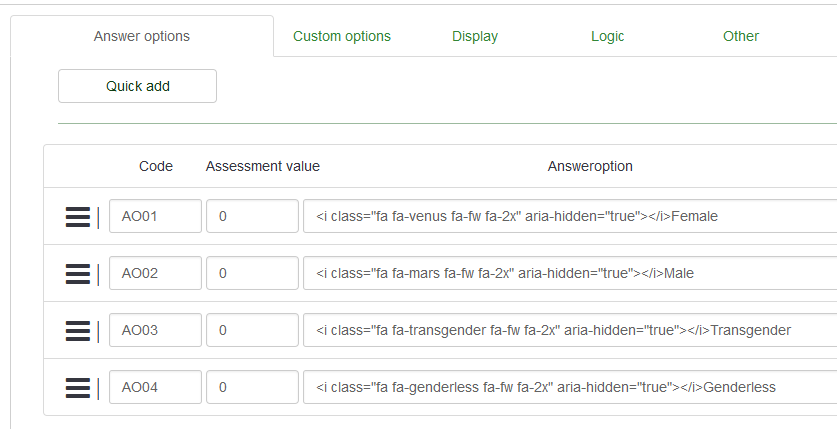Click the AO02 code input field
837x429 pixels.
[155, 273]
